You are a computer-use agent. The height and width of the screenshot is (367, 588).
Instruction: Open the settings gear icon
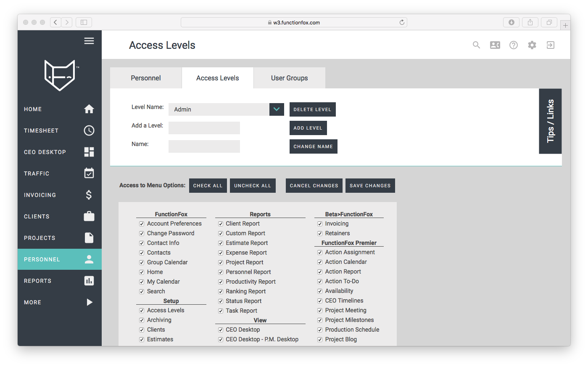click(532, 45)
